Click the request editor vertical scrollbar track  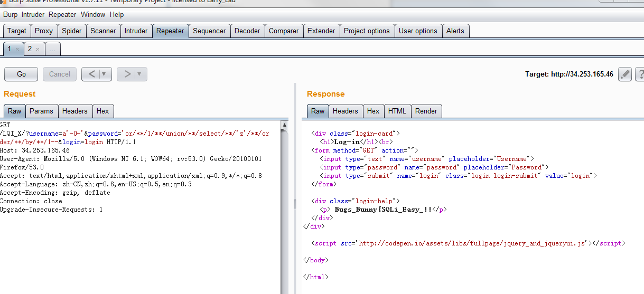[x=284, y=211]
